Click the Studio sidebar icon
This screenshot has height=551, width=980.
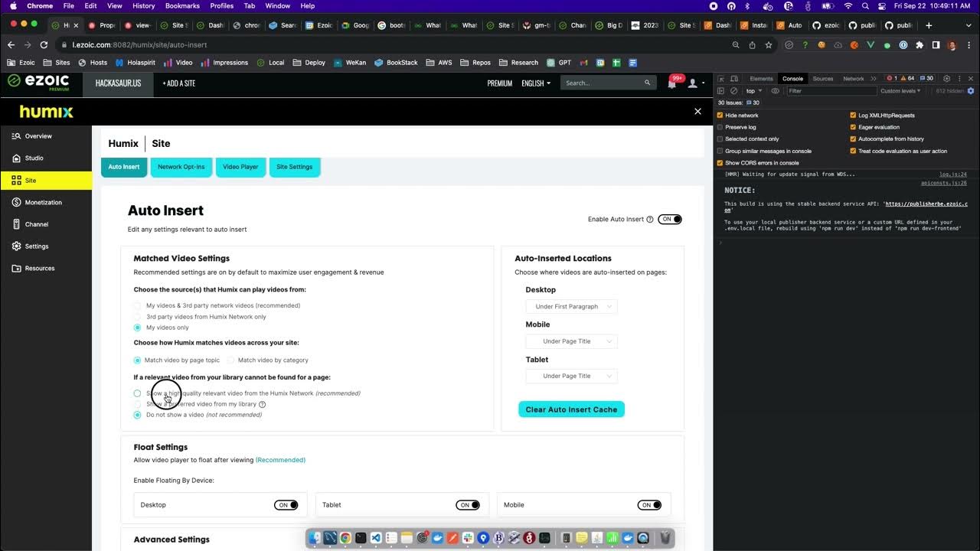pos(17,158)
